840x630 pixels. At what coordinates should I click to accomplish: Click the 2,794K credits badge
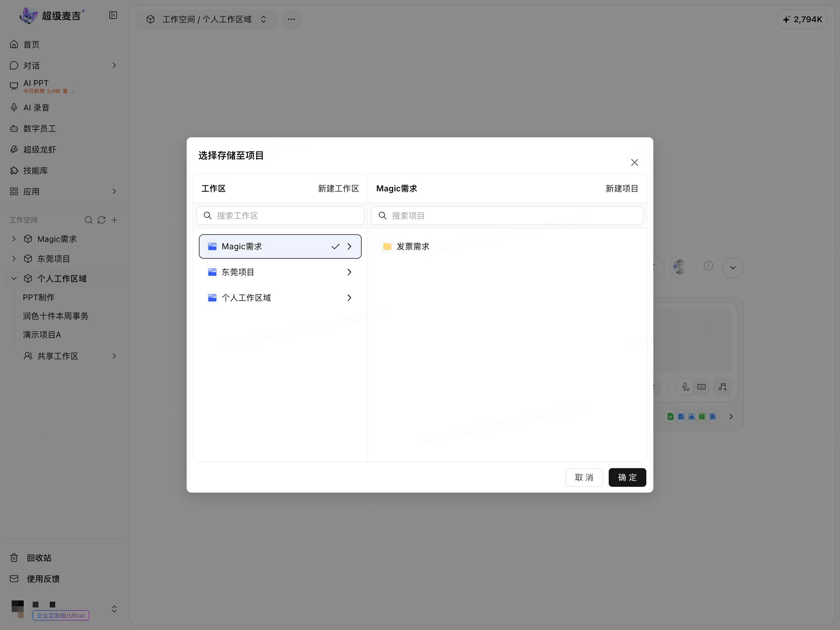pos(802,19)
